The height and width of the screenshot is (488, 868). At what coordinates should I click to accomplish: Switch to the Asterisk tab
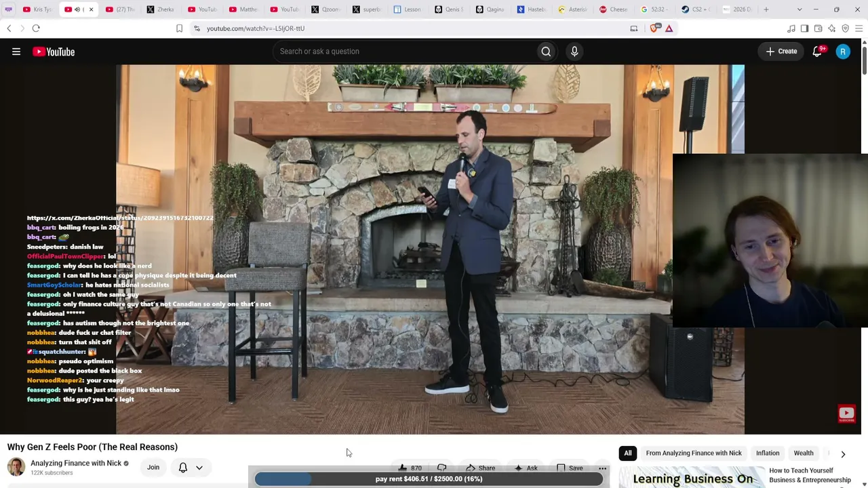tap(572, 9)
